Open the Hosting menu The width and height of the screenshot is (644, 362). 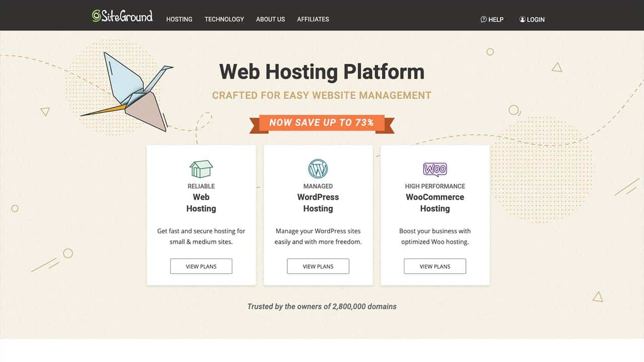coord(179,19)
